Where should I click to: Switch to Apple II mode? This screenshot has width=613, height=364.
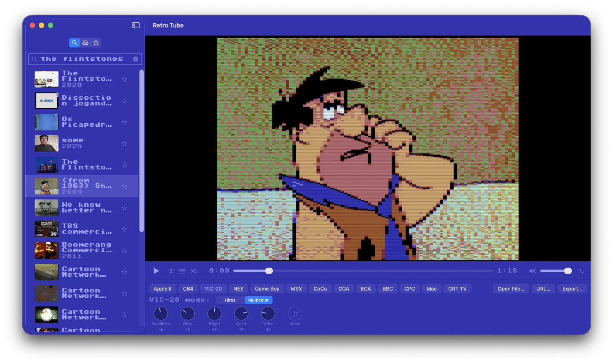pos(162,289)
